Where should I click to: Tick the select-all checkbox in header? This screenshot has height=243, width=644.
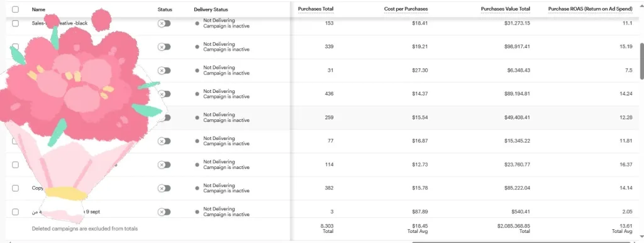15,9
